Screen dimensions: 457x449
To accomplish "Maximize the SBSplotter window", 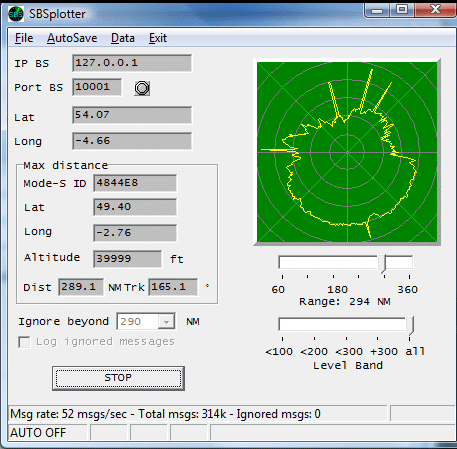I will click(402, 10).
